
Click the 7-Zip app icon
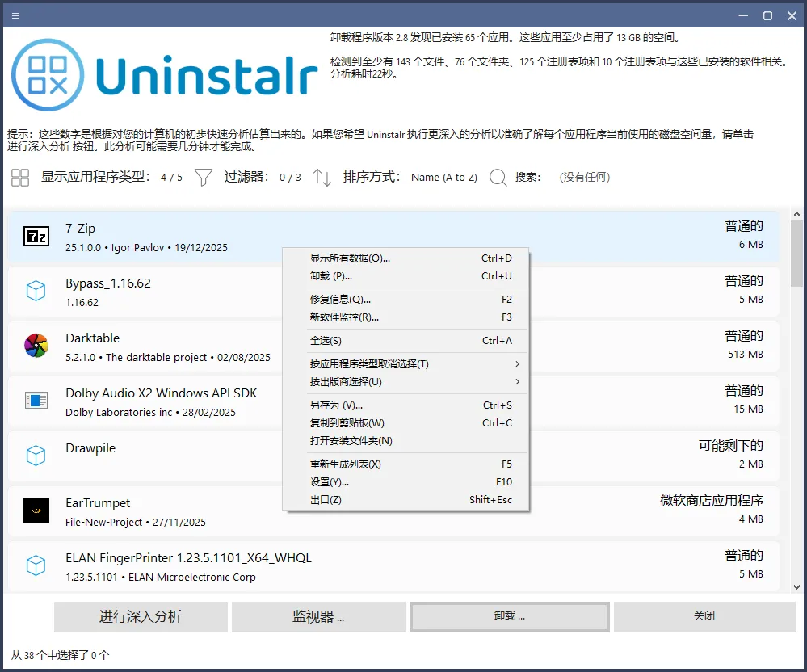pyautogui.click(x=36, y=237)
